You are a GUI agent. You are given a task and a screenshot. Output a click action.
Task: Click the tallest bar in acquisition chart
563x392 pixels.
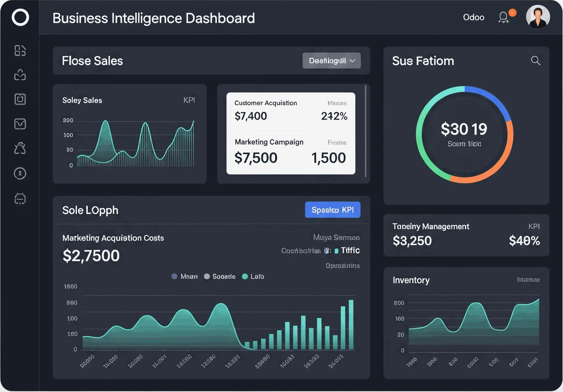pyautogui.click(x=351, y=324)
